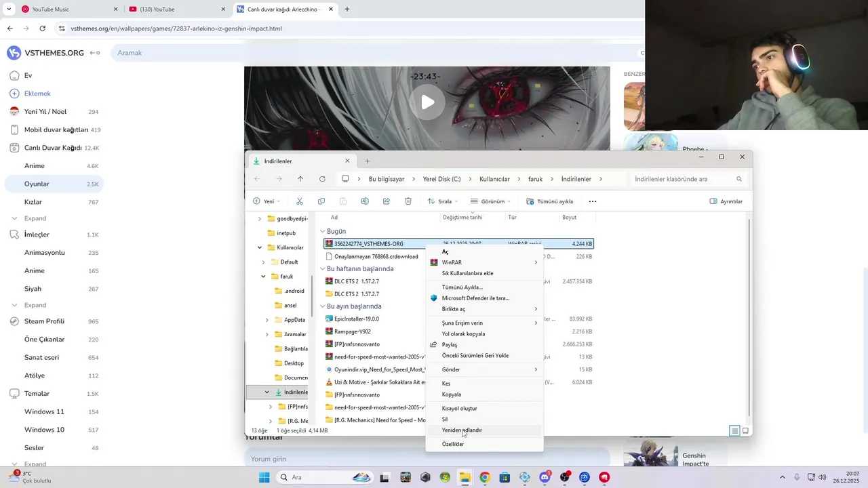The height and width of the screenshot is (488, 868).
Task: Collapse the Bu ayın başlarında group
Action: 322,306
